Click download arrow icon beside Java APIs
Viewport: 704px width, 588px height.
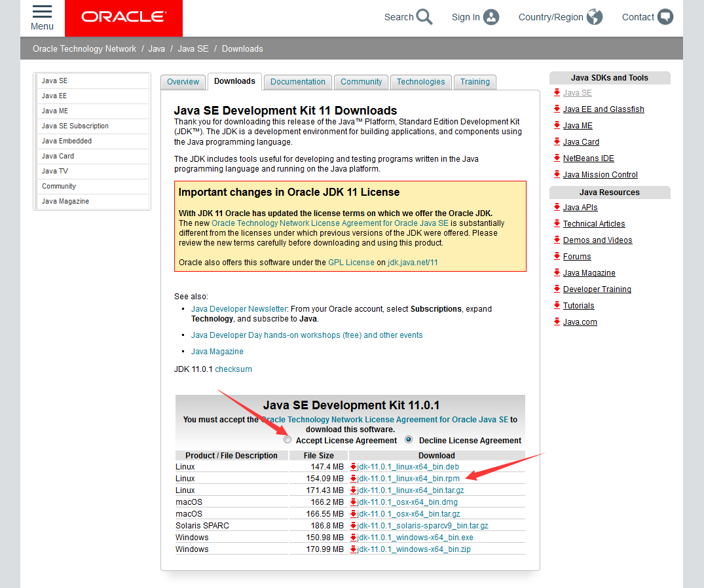557,207
